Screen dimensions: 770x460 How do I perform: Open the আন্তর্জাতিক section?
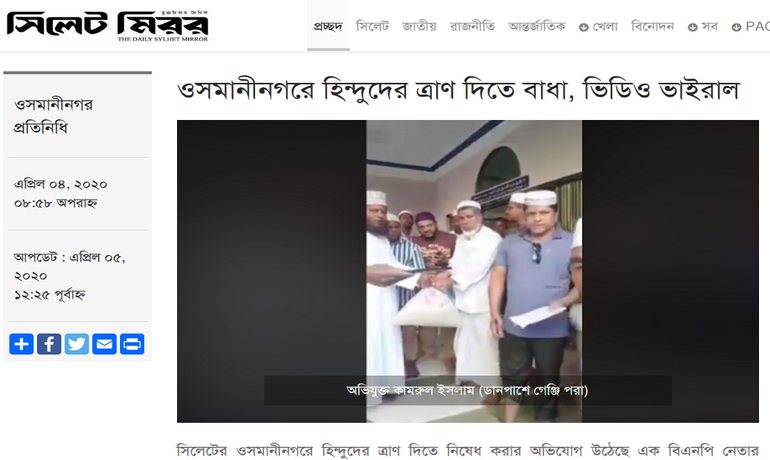537,26
